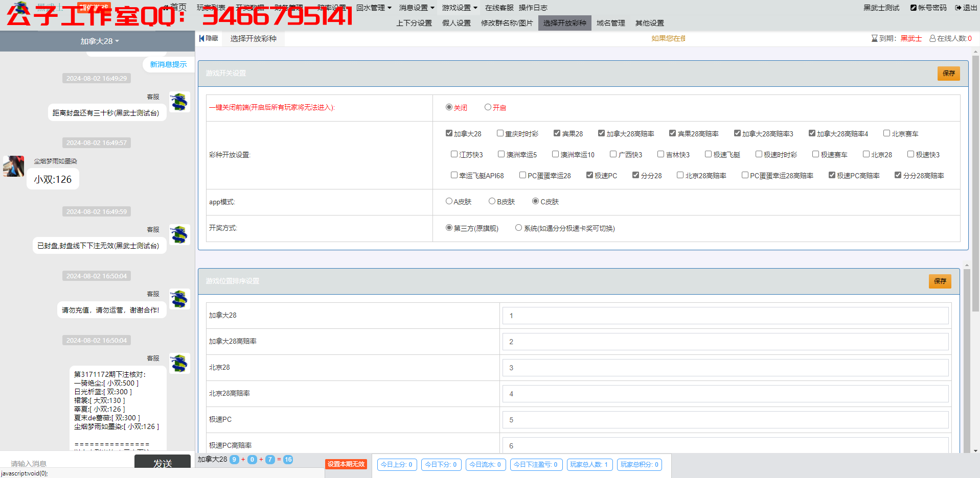Focus the 加拿大28 sort order field

pos(725,316)
